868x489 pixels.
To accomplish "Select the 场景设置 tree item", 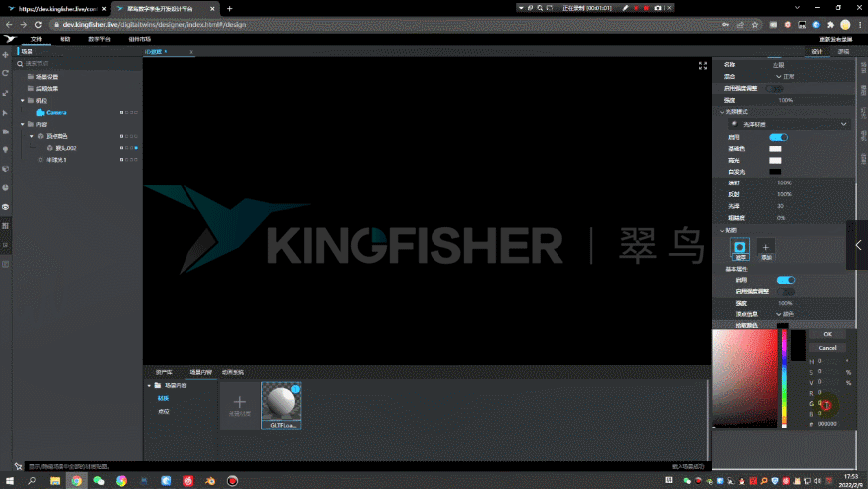I will (x=47, y=77).
